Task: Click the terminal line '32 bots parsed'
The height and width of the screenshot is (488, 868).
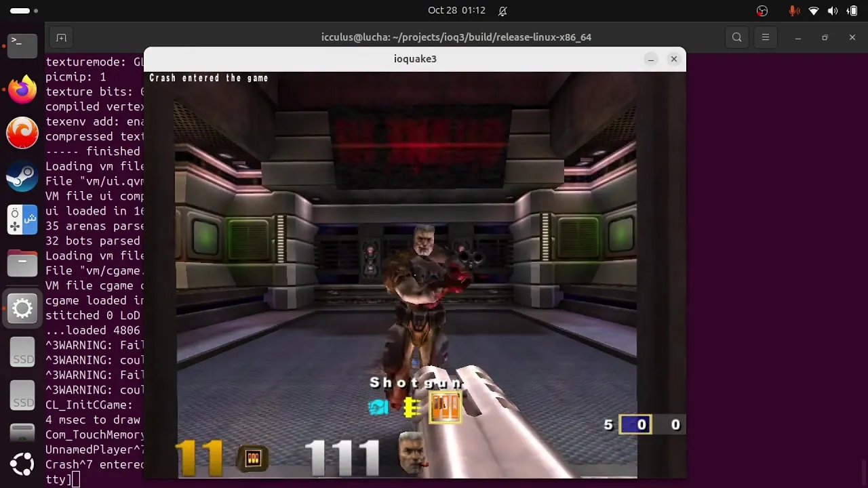Action: click(x=93, y=241)
